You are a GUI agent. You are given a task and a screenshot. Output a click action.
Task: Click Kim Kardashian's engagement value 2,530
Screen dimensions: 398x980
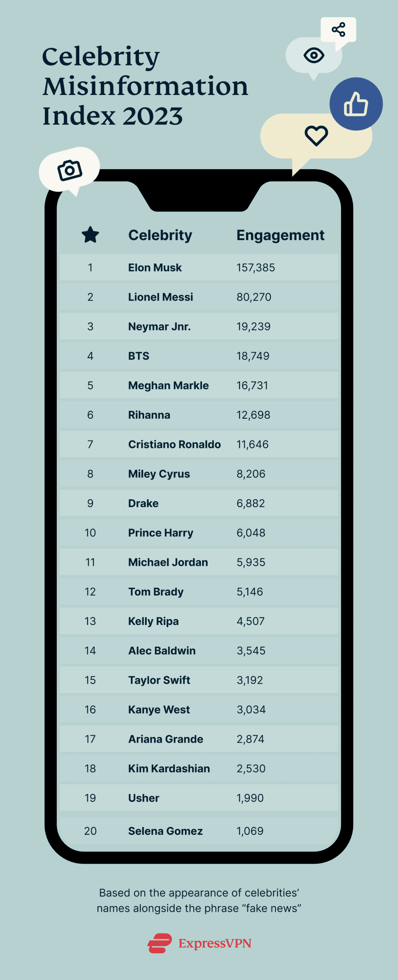pyautogui.click(x=251, y=769)
